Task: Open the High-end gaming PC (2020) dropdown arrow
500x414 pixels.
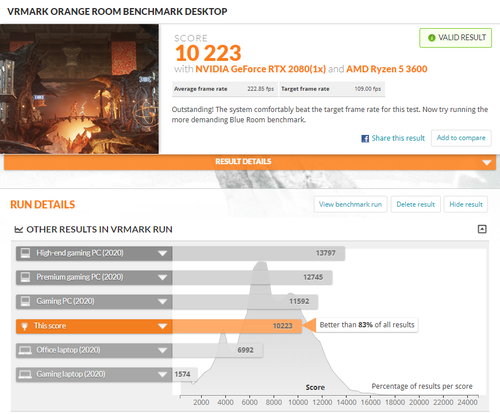Action: pyautogui.click(x=162, y=253)
